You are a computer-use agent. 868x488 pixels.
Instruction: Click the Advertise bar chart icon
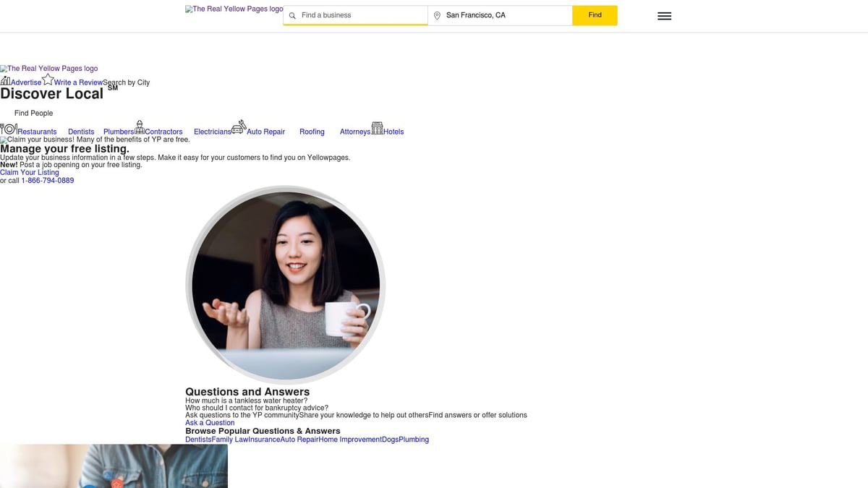pos(5,81)
